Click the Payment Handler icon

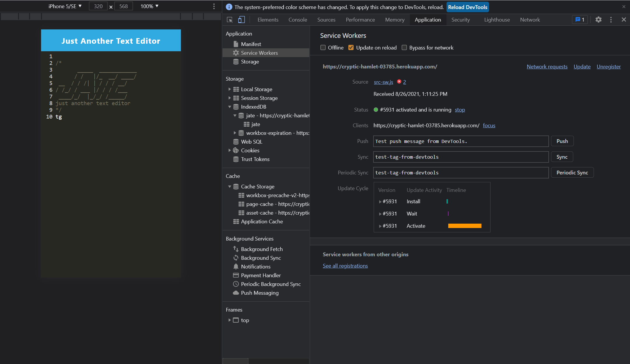[x=236, y=275]
